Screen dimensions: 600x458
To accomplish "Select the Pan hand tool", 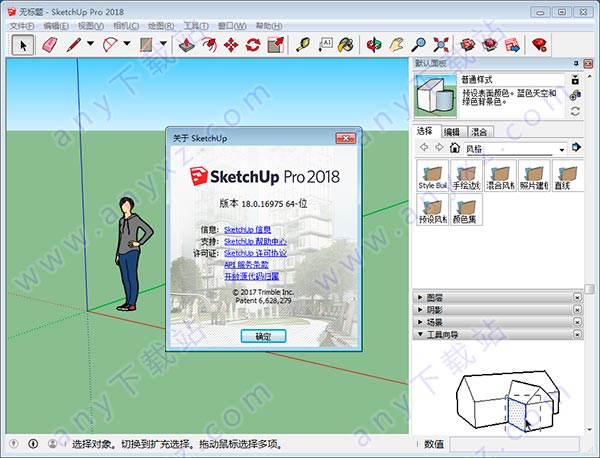I will coord(397,45).
